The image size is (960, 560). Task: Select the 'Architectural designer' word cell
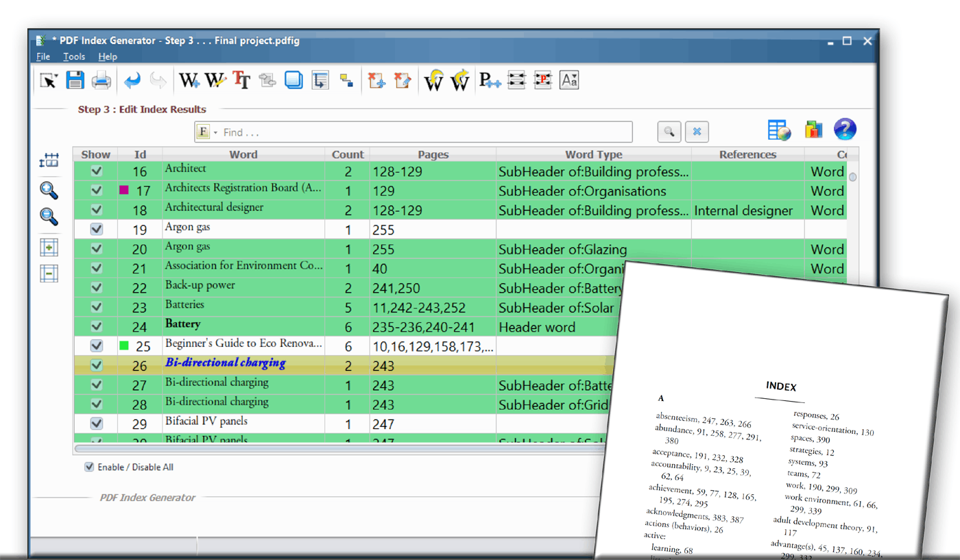click(x=243, y=210)
